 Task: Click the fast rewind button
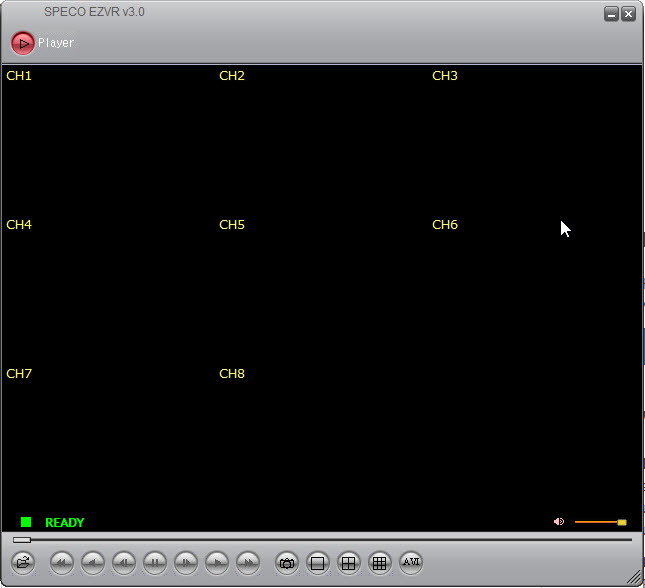(62, 563)
